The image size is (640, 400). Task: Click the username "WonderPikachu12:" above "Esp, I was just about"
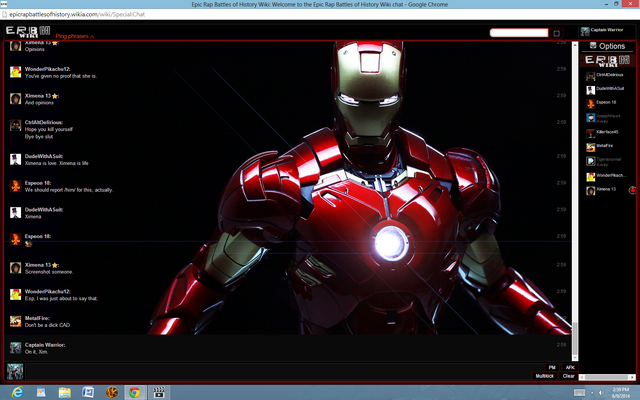[x=47, y=291]
